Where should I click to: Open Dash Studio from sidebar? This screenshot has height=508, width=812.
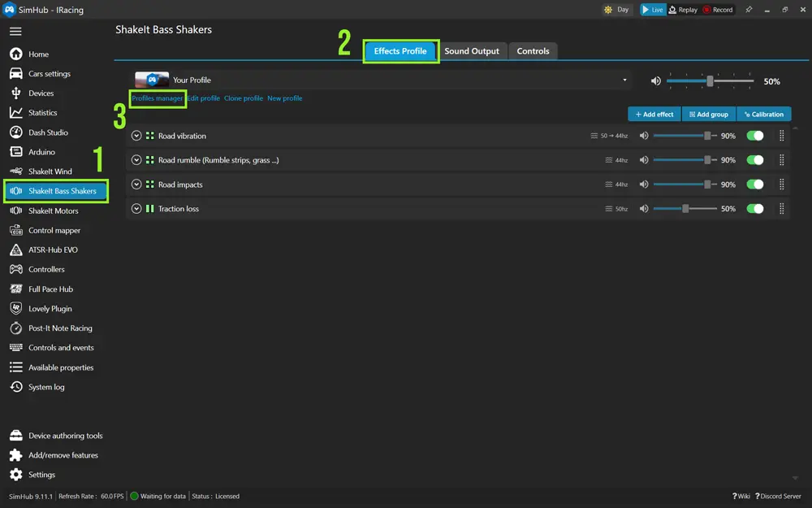pyautogui.click(x=48, y=132)
